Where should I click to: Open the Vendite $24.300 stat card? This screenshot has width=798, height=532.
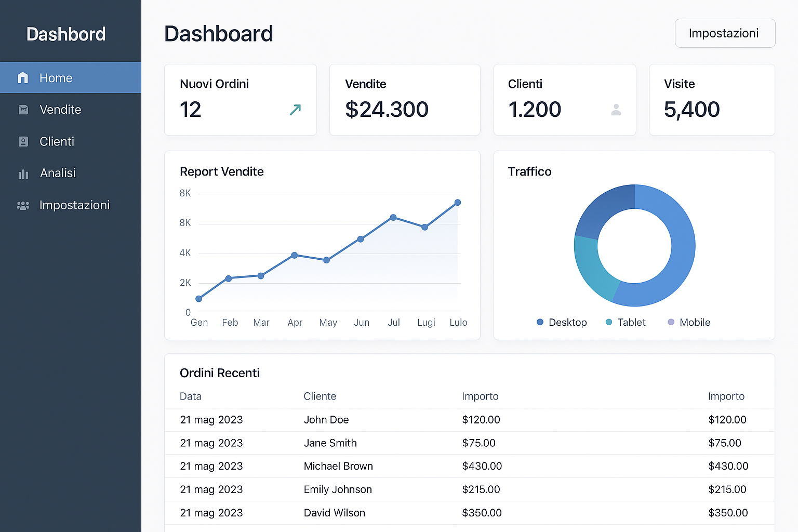click(x=405, y=100)
